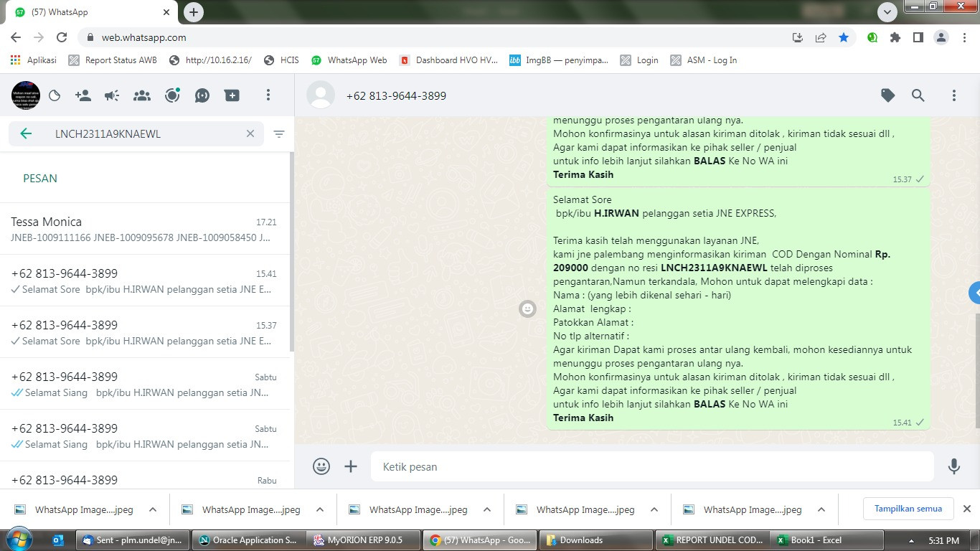
Task: Open the WhatsApp Web bookmark
Action: (x=349, y=60)
